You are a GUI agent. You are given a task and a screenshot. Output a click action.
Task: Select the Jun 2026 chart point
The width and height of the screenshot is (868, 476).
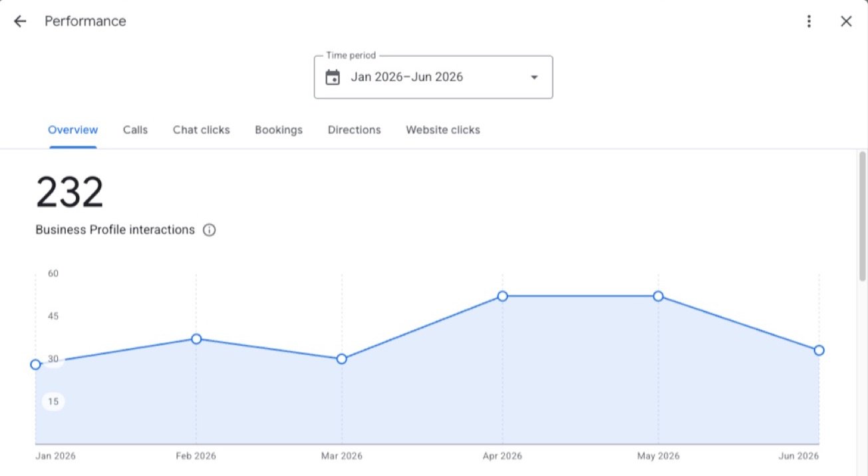(819, 350)
